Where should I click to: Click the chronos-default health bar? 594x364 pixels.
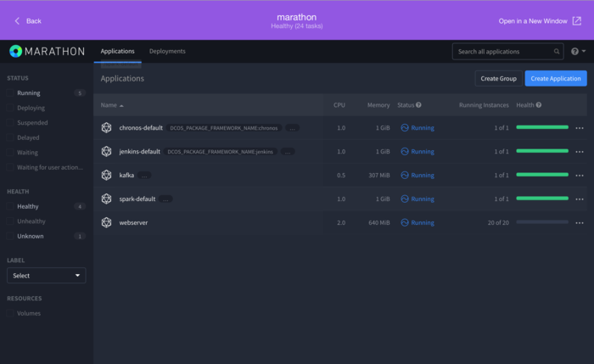pyautogui.click(x=542, y=127)
